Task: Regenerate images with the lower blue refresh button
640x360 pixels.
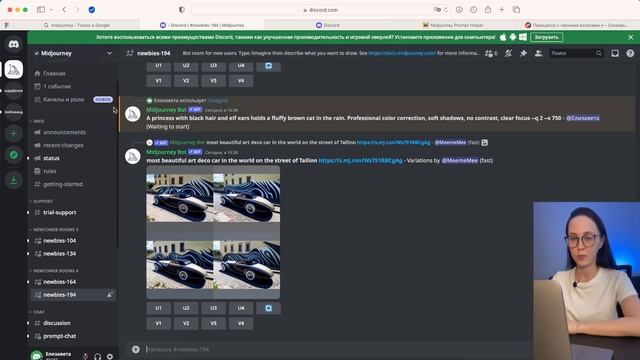Action: click(x=268, y=308)
